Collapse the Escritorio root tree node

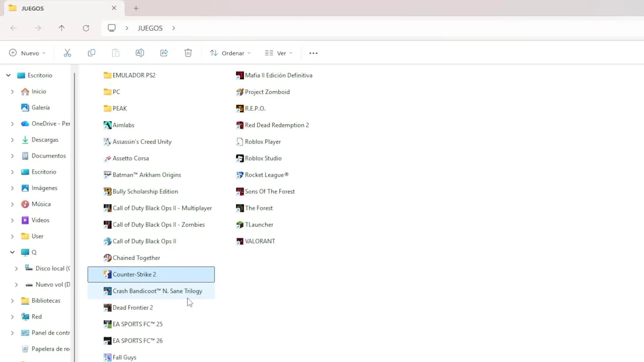(x=8, y=75)
